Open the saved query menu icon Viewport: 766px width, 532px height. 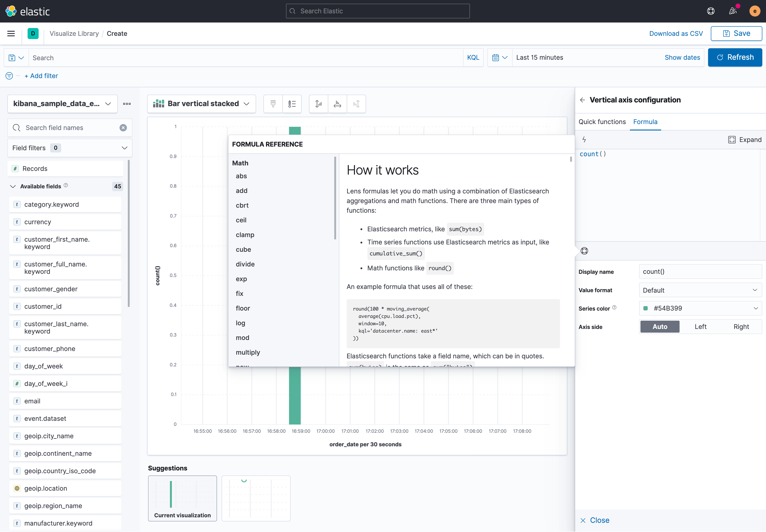click(x=16, y=58)
